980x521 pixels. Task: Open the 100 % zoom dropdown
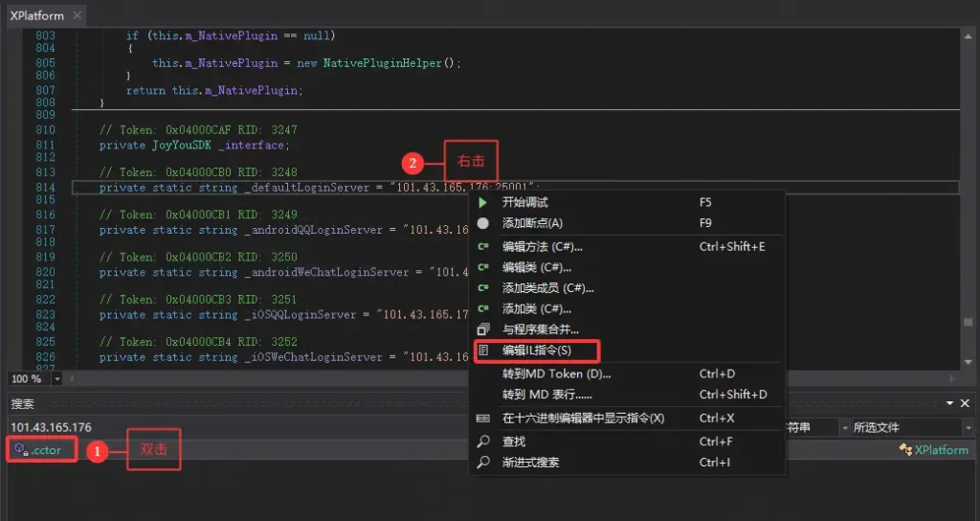pos(56,379)
